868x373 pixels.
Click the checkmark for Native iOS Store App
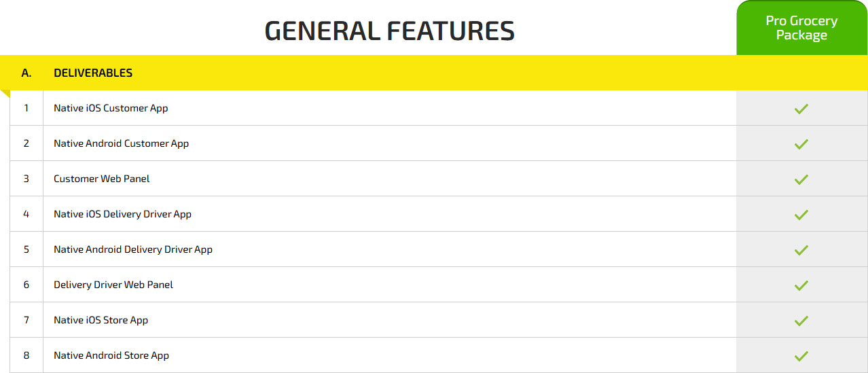click(x=801, y=321)
